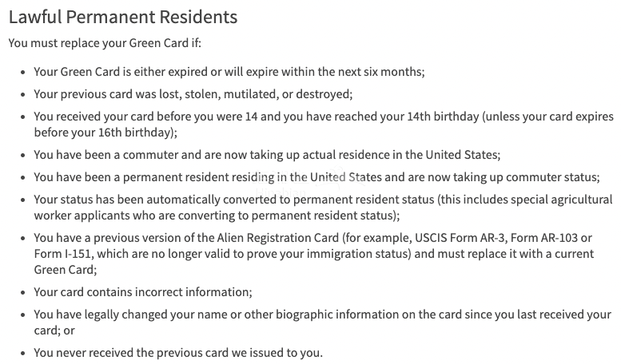Select the 'never received the previous card' item
The image size is (621, 364).
tap(178, 352)
